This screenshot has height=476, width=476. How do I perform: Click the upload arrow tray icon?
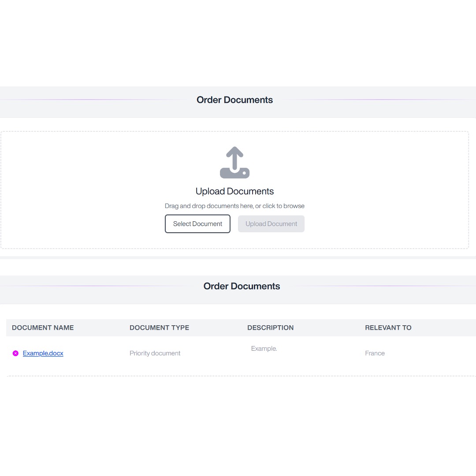pos(234,163)
